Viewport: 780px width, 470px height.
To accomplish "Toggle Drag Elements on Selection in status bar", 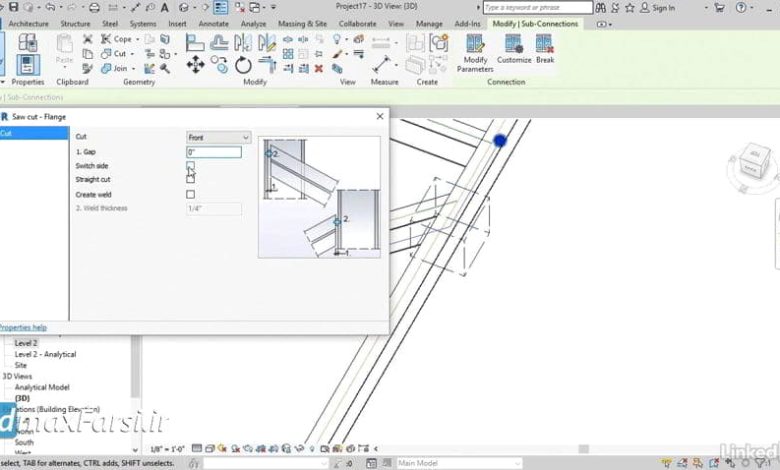I will coord(730,463).
